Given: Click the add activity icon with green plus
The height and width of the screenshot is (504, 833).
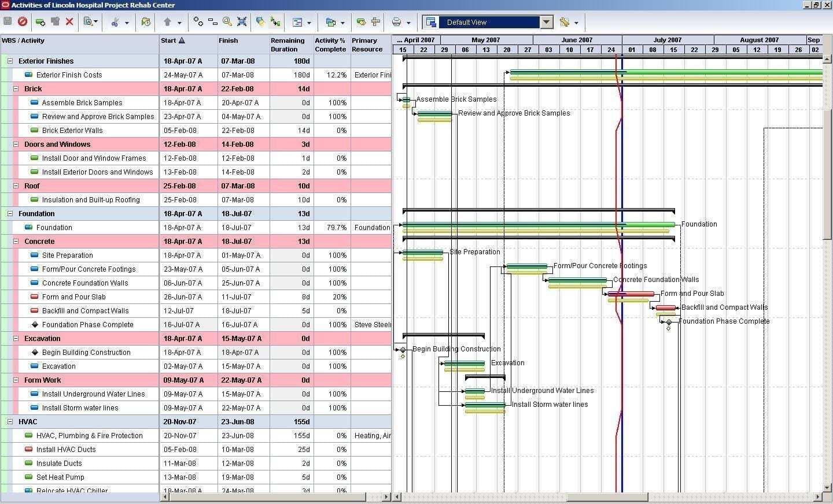Looking at the screenshot, I should point(40,22).
